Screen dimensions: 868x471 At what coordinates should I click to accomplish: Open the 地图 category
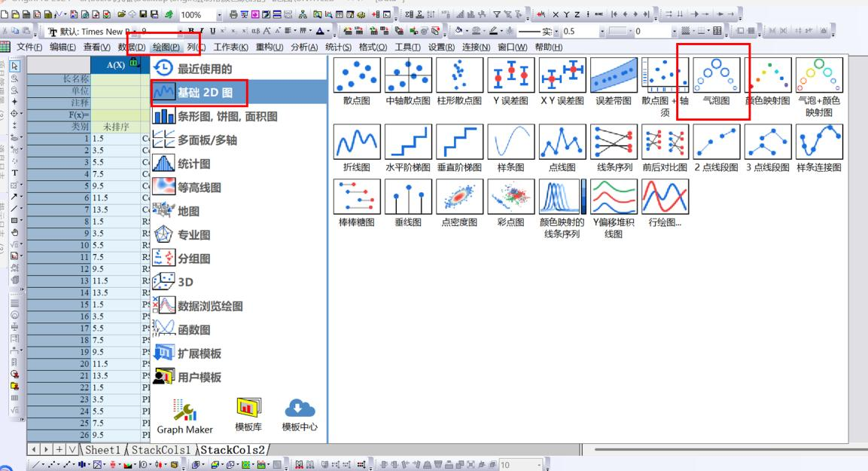click(238, 211)
